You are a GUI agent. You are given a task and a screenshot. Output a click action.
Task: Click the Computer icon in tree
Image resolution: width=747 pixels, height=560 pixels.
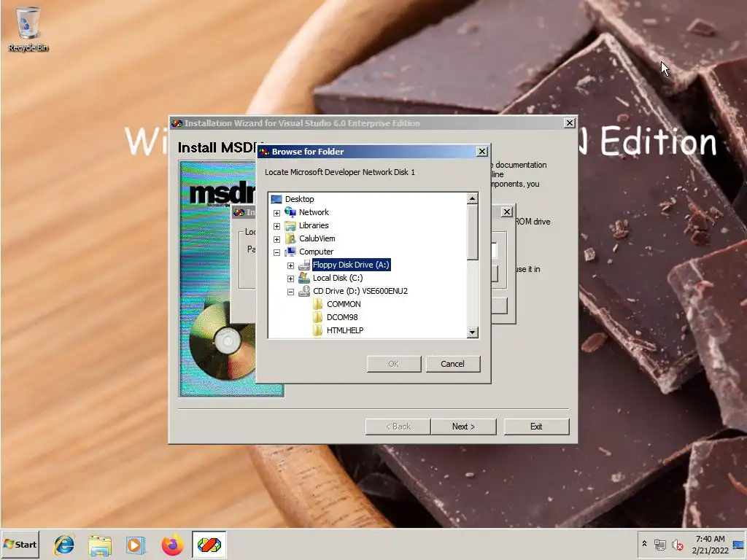point(290,252)
